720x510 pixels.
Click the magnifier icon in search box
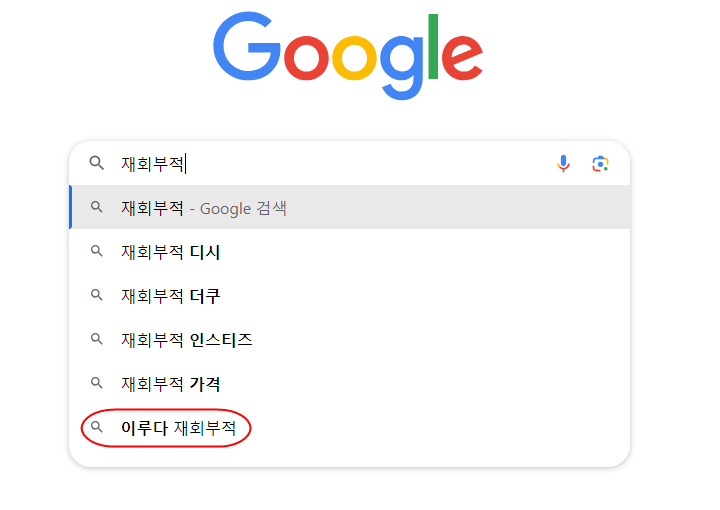pyautogui.click(x=97, y=164)
